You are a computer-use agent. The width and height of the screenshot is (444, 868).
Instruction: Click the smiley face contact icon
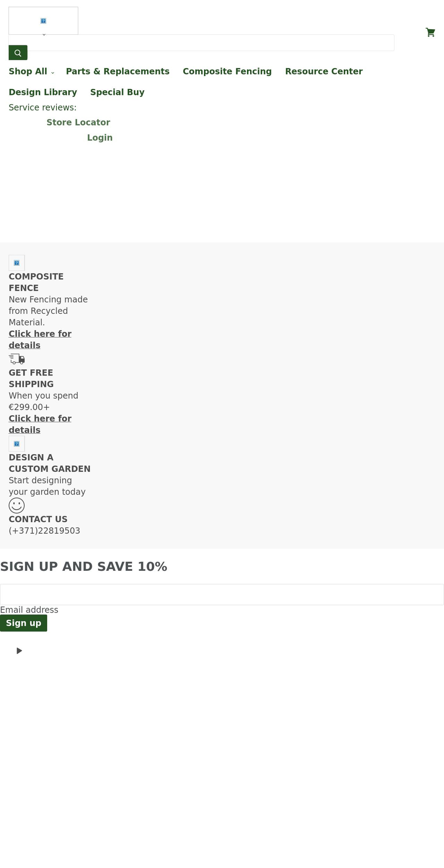pos(17,505)
